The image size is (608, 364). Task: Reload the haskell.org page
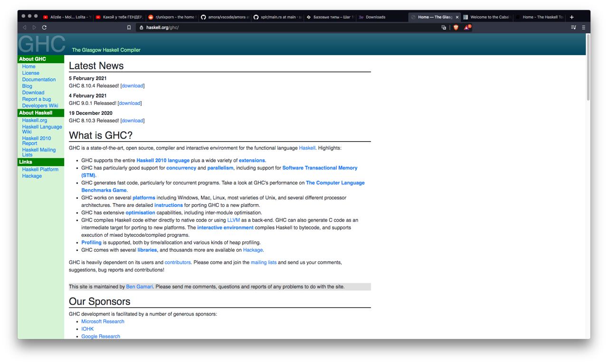coord(45,28)
